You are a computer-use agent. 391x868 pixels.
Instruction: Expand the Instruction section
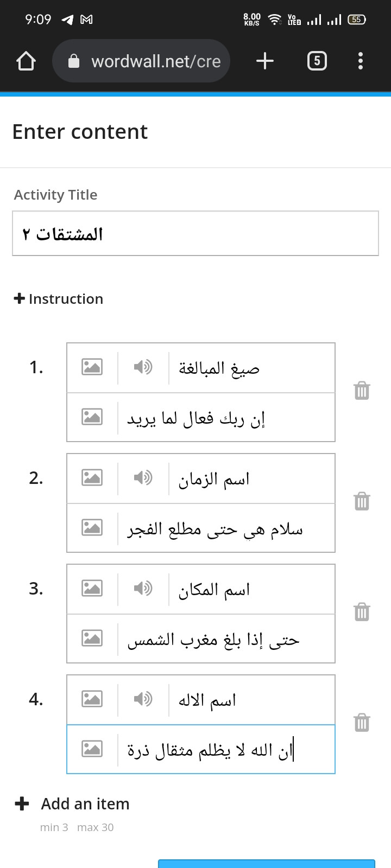(59, 299)
